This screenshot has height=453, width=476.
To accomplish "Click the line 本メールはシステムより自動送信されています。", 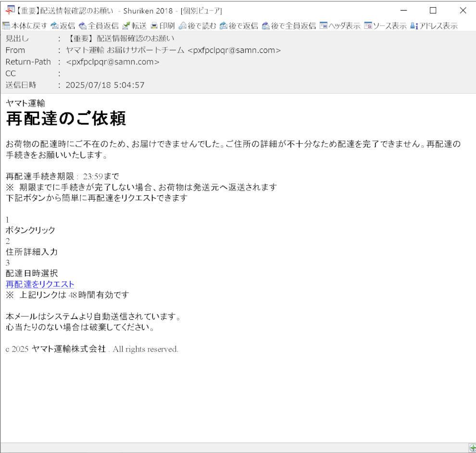I will [94, 317].
